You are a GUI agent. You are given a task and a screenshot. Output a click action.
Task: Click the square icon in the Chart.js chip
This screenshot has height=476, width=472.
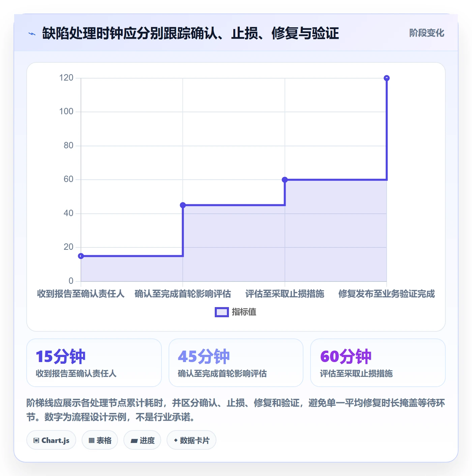point(36,440)
